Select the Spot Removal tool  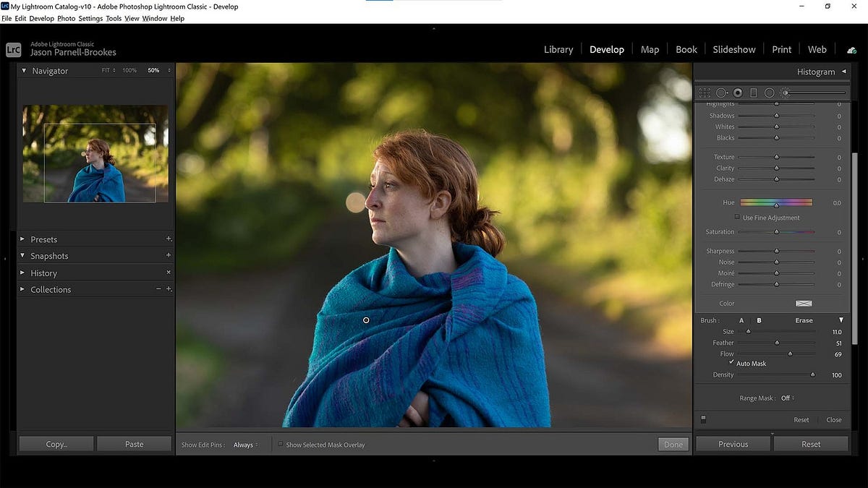(x=721, y=93)
